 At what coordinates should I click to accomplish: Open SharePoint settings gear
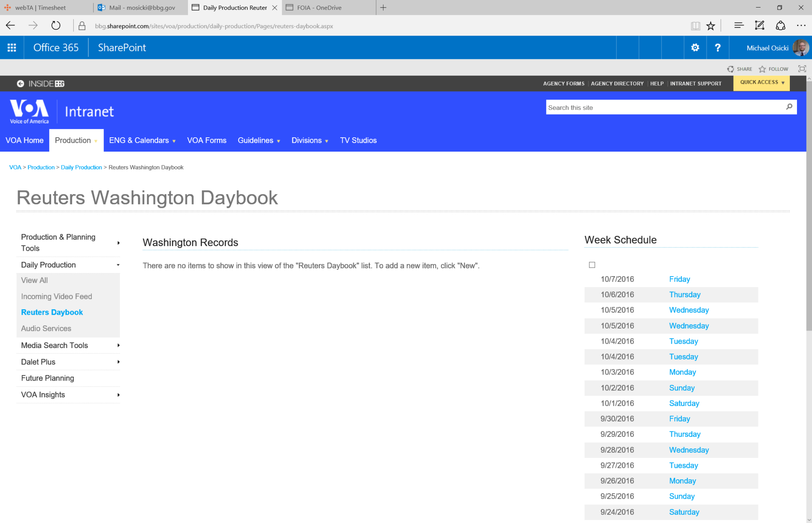pos(695,48)
